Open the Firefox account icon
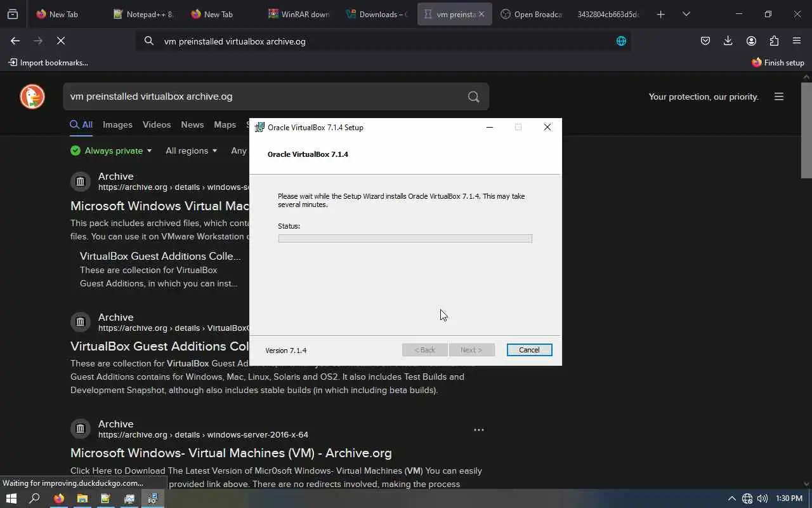 tap(751, 41)
